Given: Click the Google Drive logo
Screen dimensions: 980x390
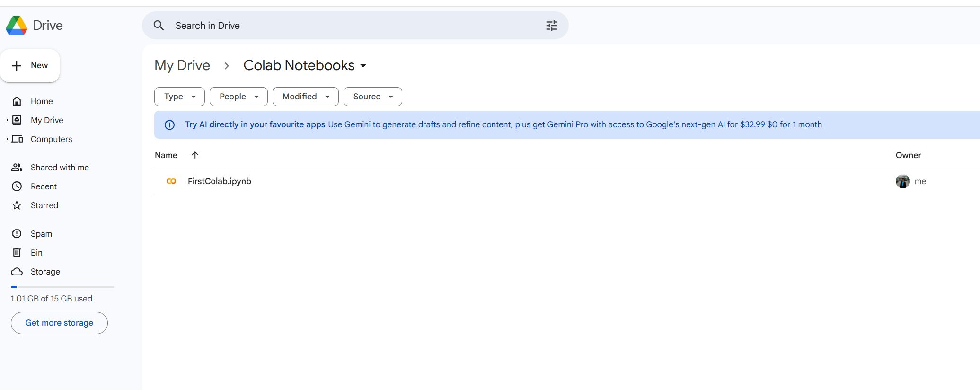Looking at the screenshot, I should (17, 26).
